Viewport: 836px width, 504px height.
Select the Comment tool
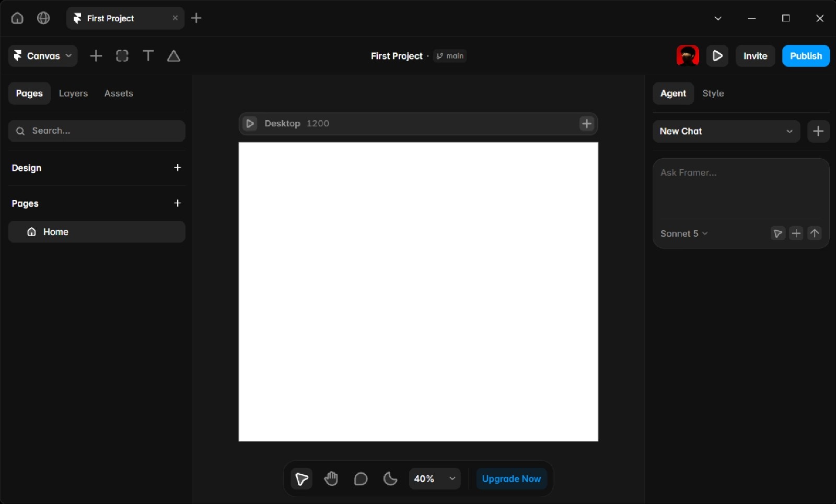pyautogui.click(x=361, y=479)
